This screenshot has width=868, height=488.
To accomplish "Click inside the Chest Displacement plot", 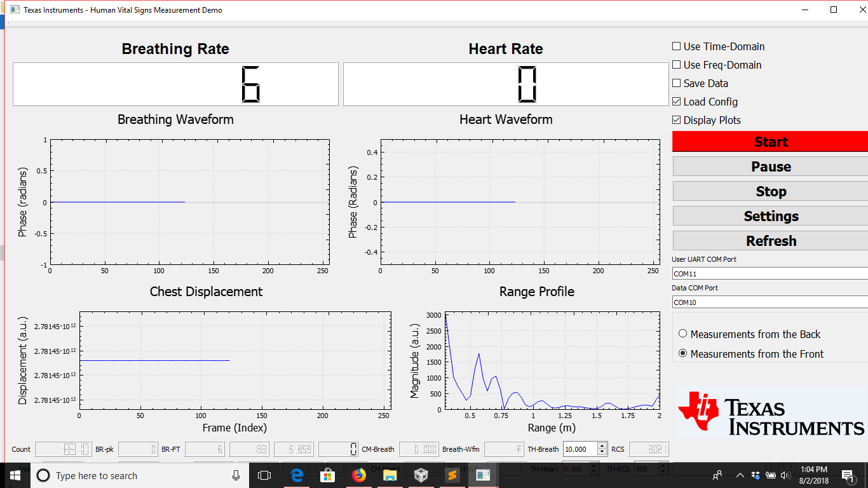I will 234,361.
